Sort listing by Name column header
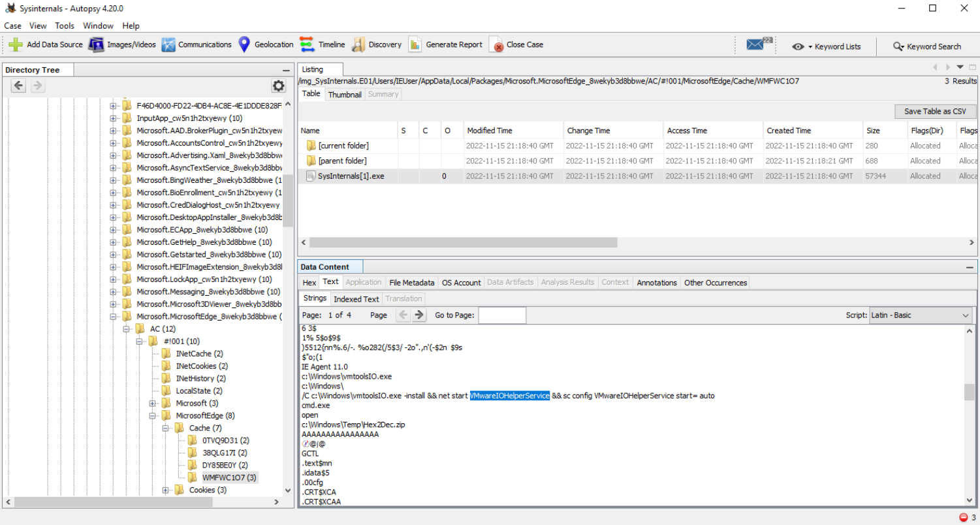 [347, 131]
